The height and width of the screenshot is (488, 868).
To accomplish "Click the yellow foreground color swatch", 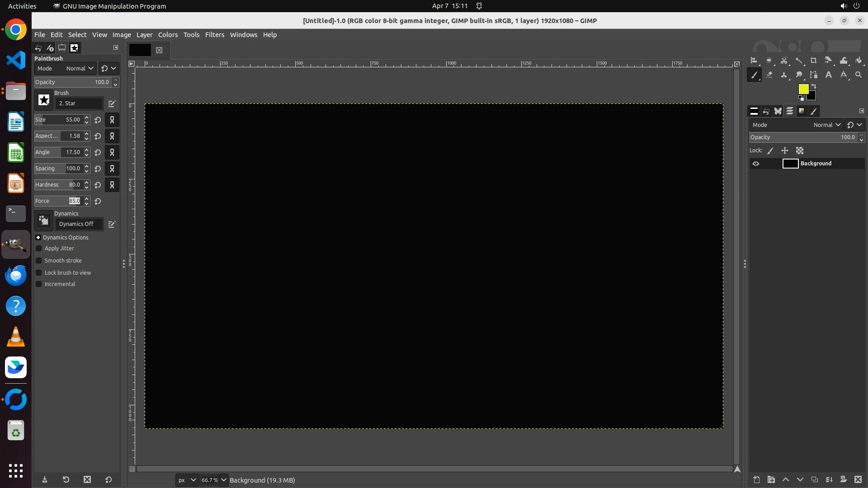I will coord(803,89).
